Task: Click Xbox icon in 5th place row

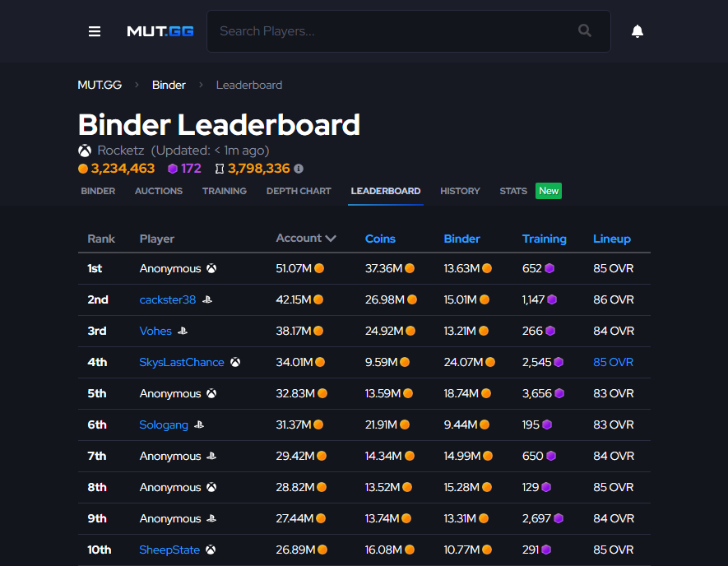Action: [x=211, y=393]
